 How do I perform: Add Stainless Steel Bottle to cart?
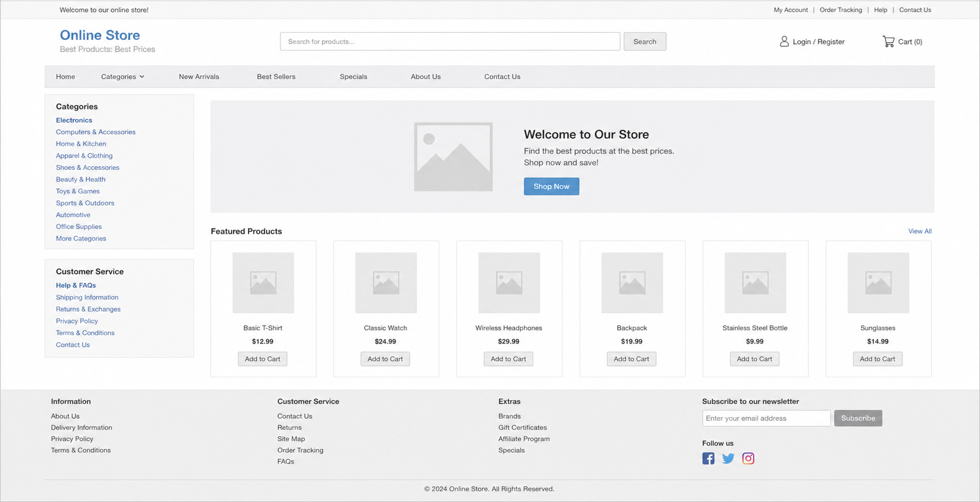tap(754, 359)
